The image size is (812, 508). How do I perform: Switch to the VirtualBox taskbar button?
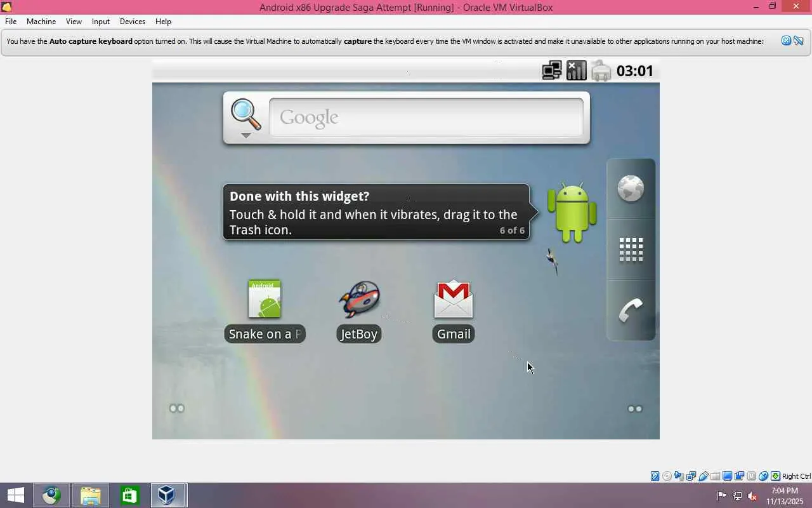168,495
